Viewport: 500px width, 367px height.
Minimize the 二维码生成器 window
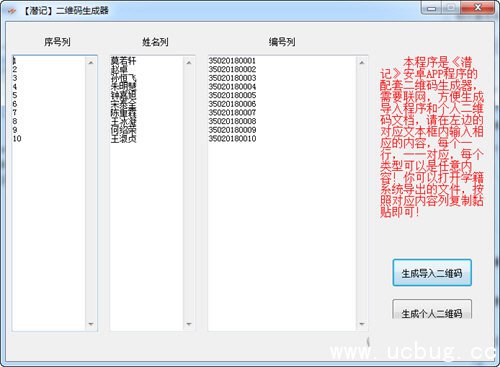[x=431, y=8]
